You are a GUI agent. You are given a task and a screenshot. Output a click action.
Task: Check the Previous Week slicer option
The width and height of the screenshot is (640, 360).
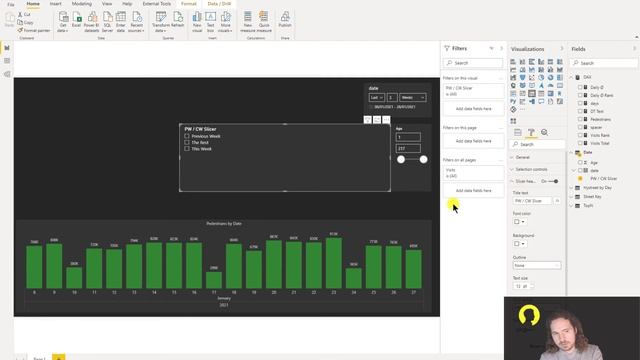point(187,136)
